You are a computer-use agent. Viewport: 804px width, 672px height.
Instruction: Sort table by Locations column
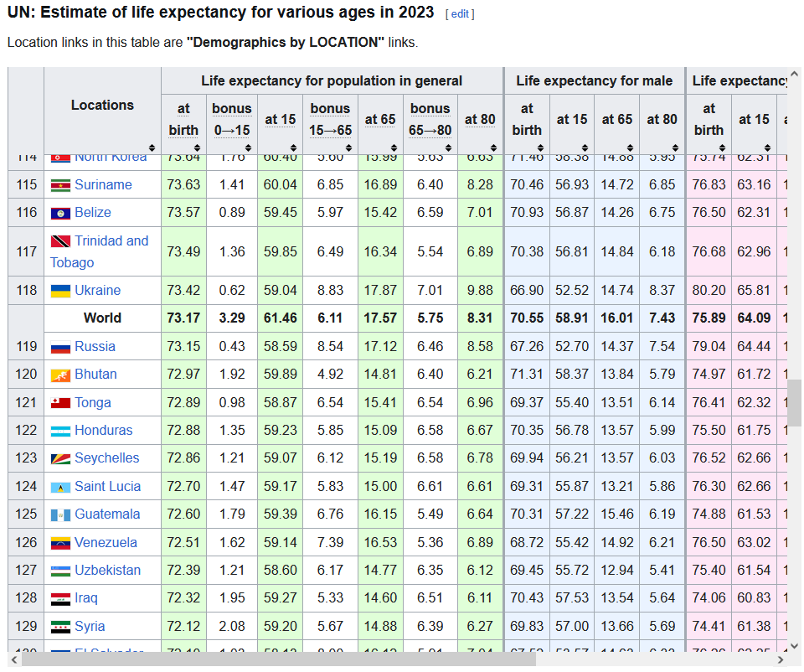pos(152,148)
